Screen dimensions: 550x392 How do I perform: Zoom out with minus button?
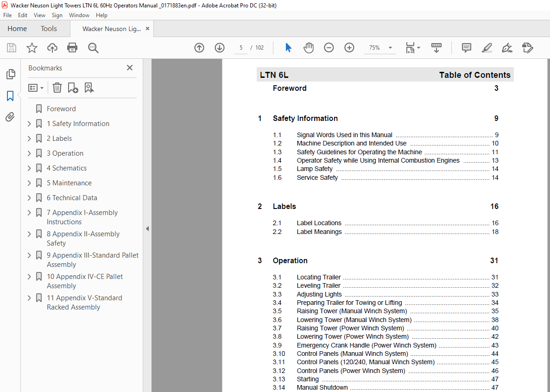click(x=329, y=48)
